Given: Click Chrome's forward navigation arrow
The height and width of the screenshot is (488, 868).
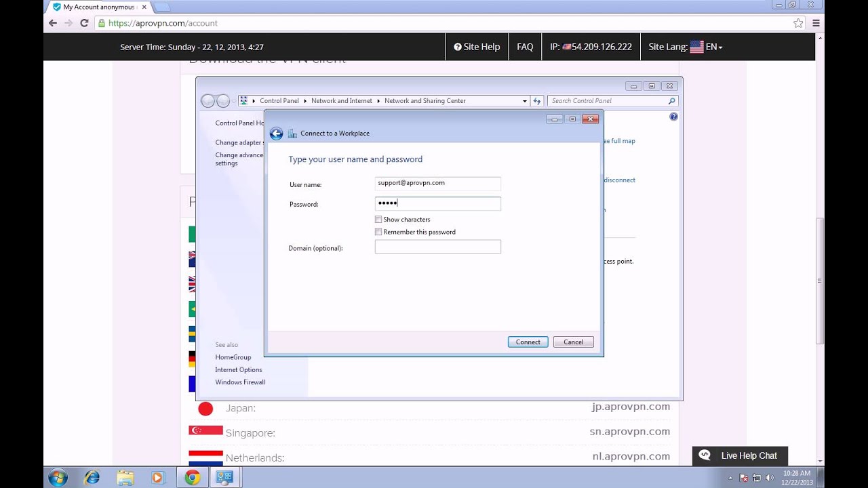Looking at the screenshot, I should click(x=68, y=22).
